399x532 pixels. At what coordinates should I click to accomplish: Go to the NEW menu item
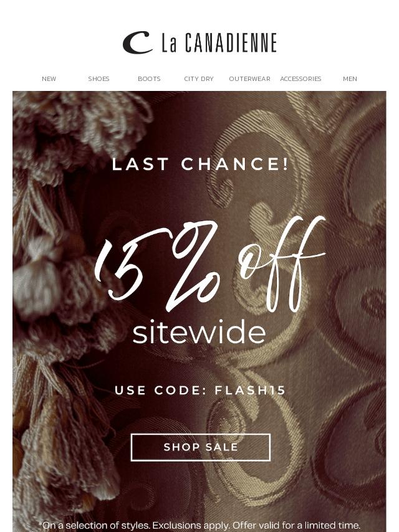click(x=49, y=78)
